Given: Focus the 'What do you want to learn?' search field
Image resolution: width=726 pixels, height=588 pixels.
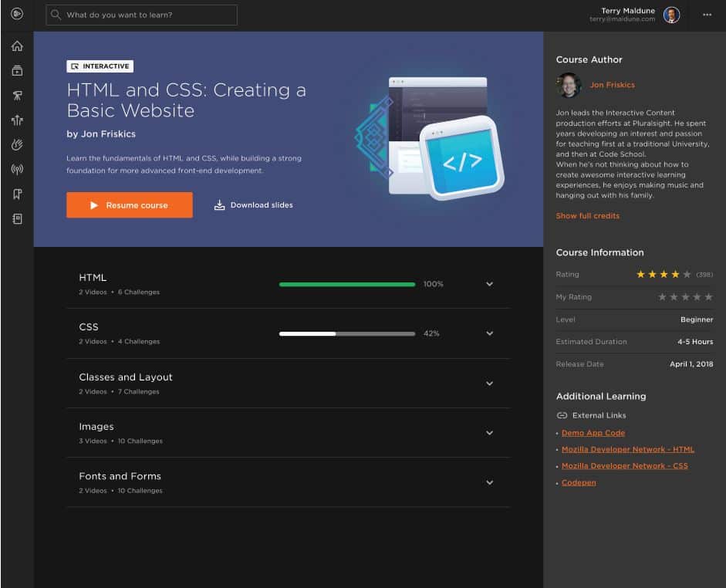Looking at the screenshot, I should pos(142,15).
